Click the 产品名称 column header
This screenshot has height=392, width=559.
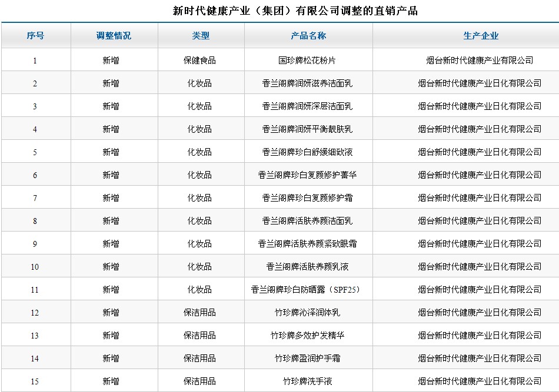point(308,36)
